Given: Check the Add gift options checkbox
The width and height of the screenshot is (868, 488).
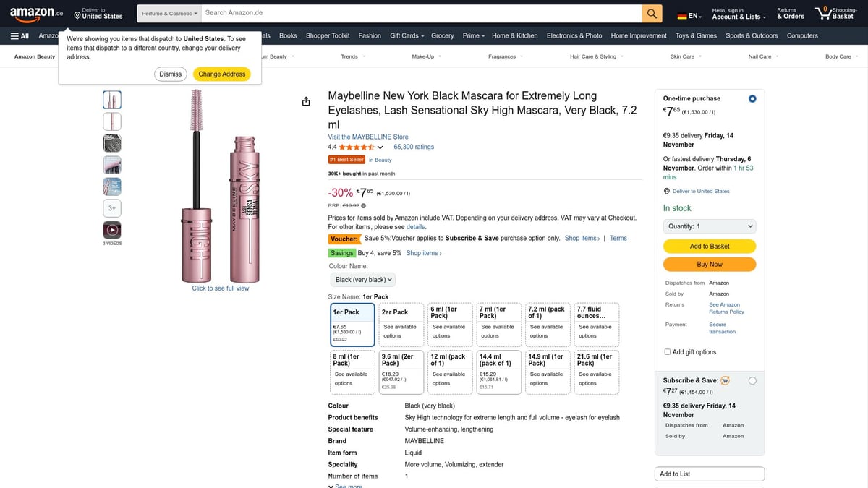Looking at the screenshot, I should [668, 351].
